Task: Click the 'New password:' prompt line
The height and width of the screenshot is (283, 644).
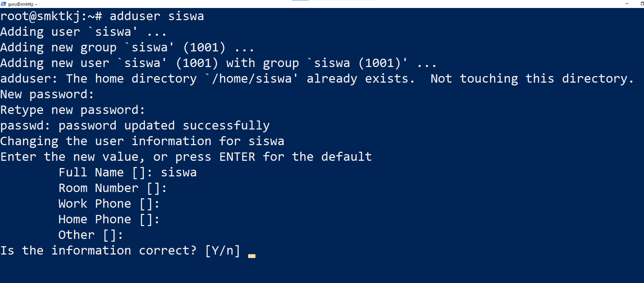Action: pyautogui.click(x=47, y=94)
